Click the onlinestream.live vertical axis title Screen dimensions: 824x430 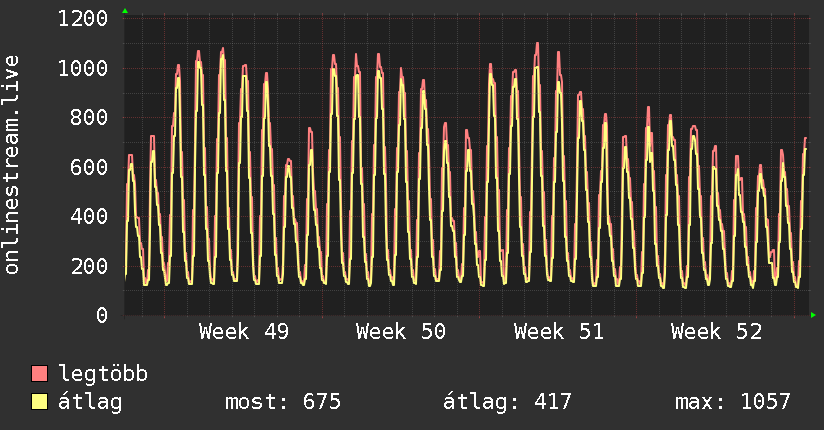pyautogui.click(x=13, y=165)
